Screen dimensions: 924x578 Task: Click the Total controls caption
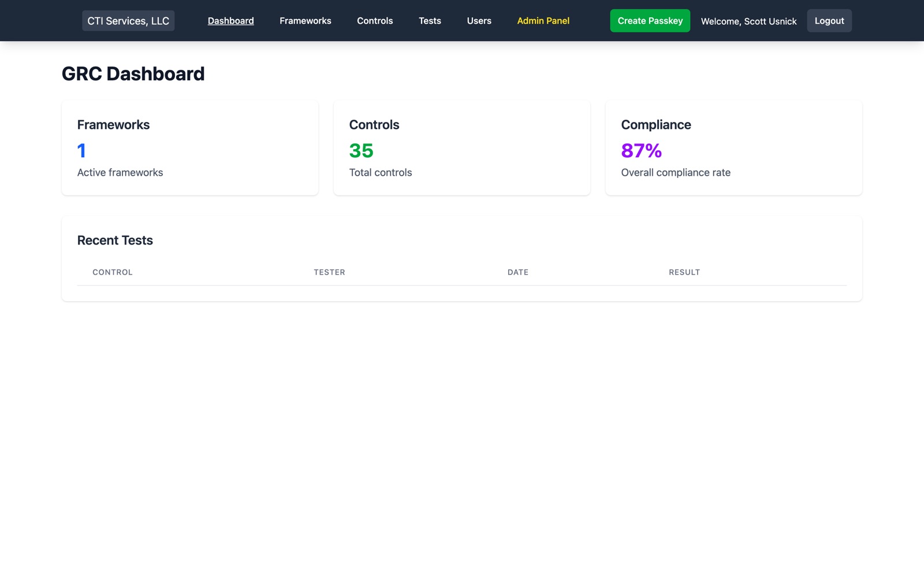[x=381, y=172]
